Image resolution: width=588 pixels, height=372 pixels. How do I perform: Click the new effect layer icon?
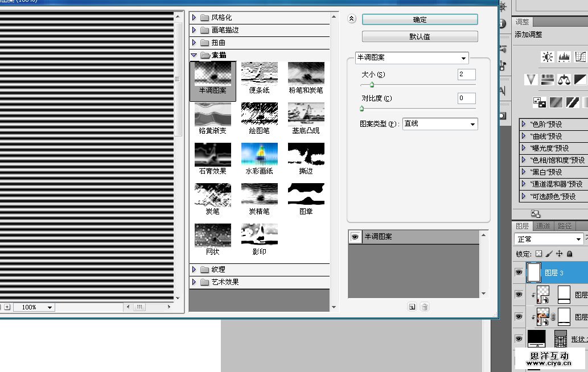pyautogui.click(x=412, y=307)
